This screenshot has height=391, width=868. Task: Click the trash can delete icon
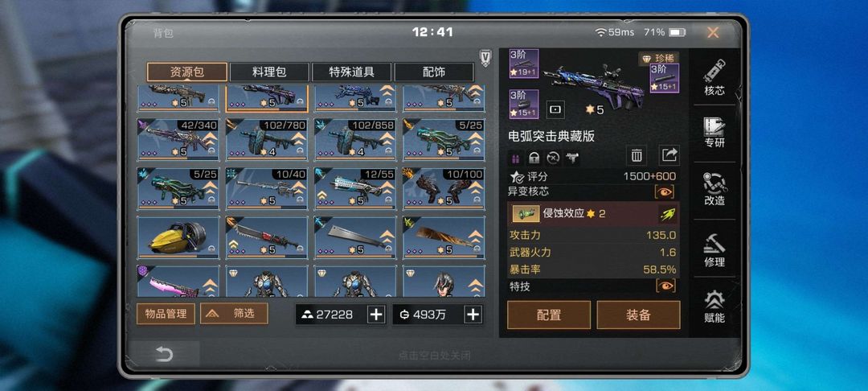pos(637,156)
